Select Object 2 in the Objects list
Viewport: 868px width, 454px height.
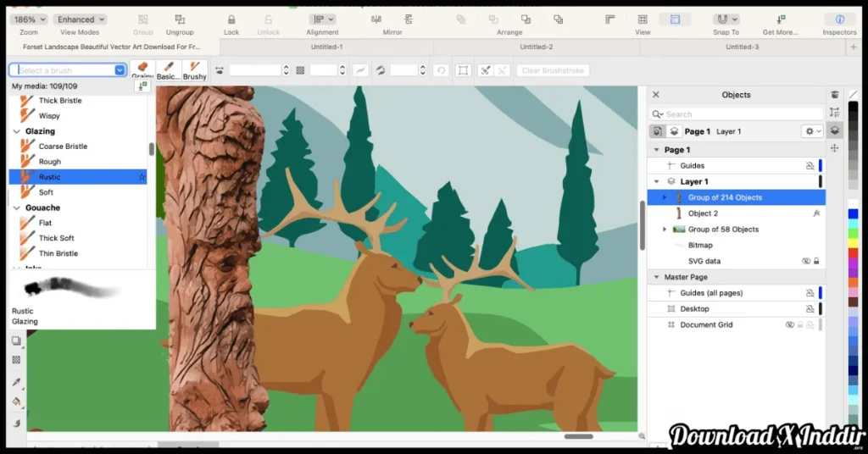[x=737, y=213]
